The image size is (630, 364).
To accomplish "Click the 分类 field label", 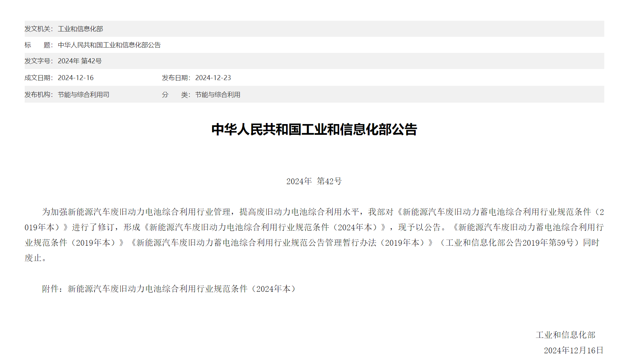I will (x=176, y=95).
